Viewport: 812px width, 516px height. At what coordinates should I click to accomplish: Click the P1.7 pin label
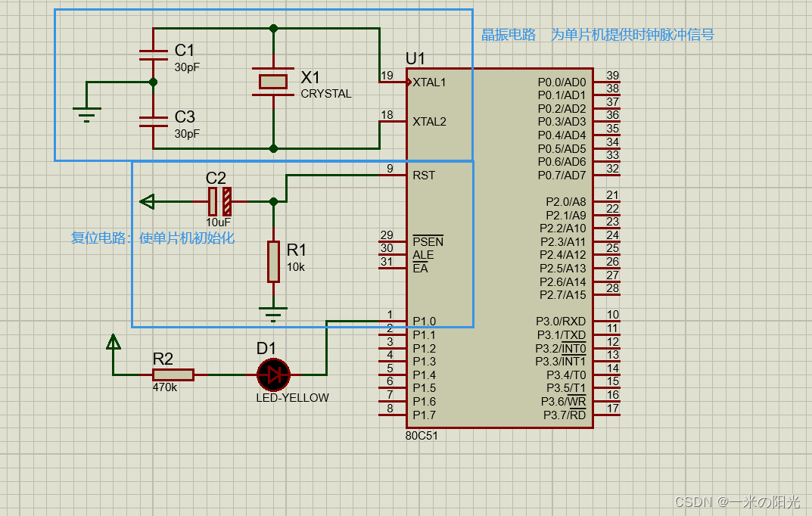(x=424, y=415)
